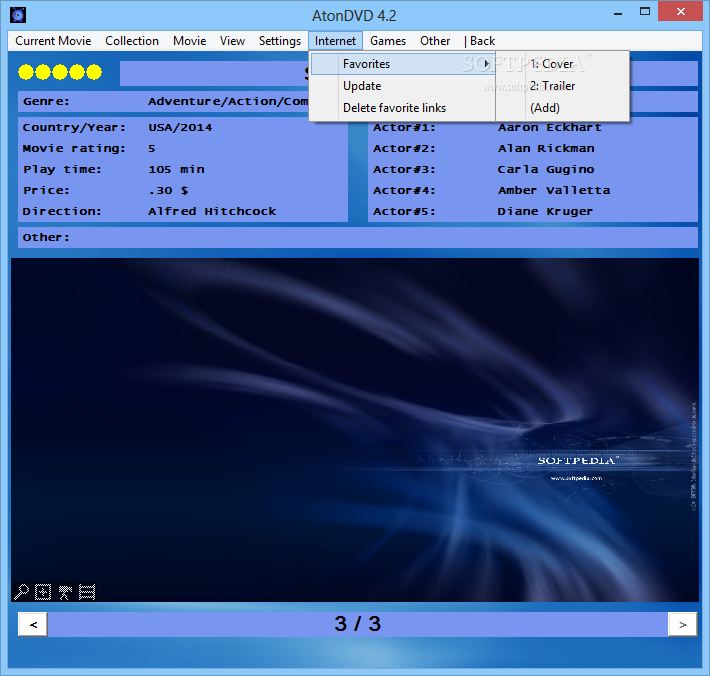Click the Movie rating value 5

point(152,149)
